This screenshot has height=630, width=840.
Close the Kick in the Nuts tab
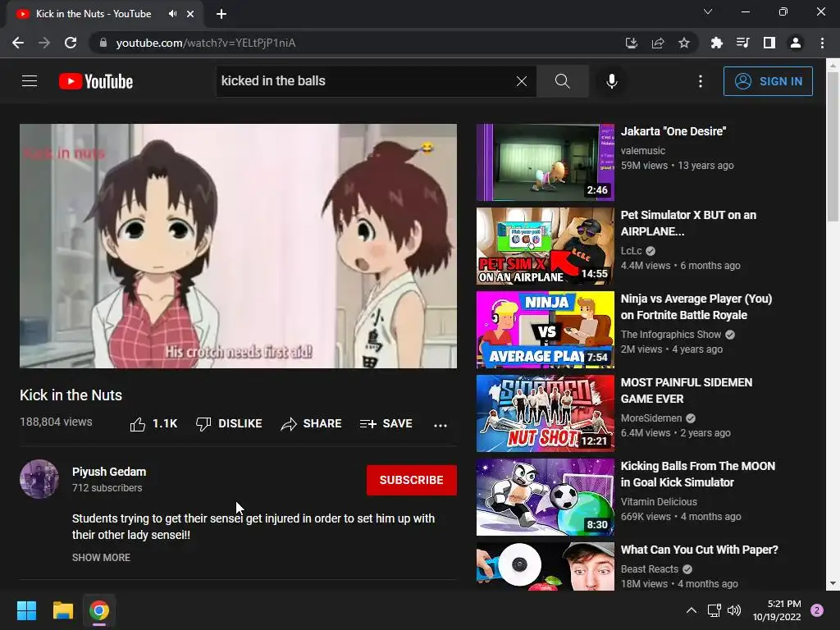pos(190,14)
